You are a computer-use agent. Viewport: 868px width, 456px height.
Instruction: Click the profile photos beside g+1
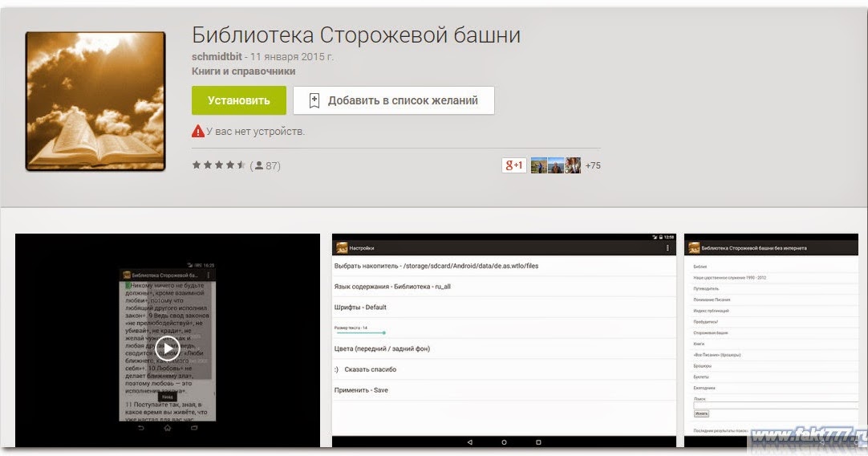pos(556,165)
